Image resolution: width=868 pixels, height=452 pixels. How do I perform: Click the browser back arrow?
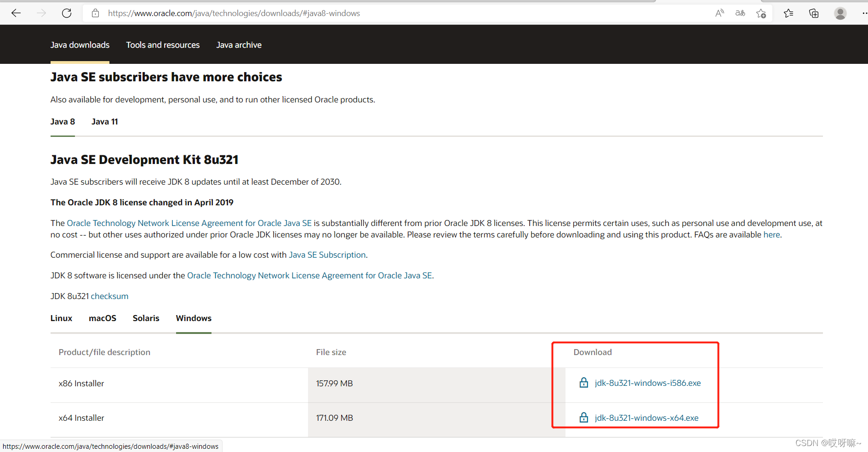[16, 13]
